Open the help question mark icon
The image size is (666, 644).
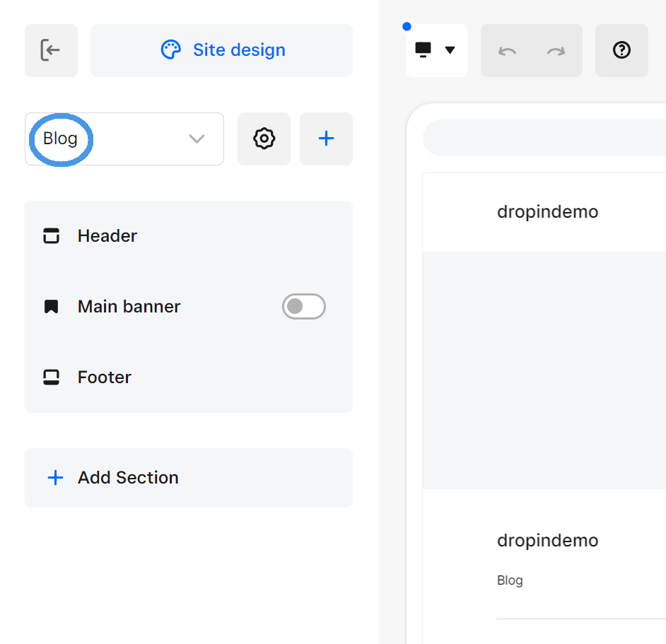tap(621, 50)
